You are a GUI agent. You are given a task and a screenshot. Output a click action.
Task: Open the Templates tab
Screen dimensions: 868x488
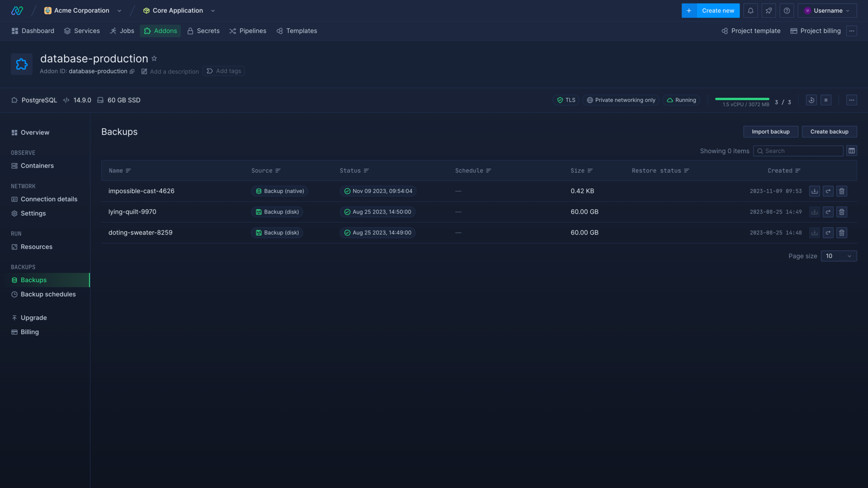pyautogui.click(x=297, y=31)
